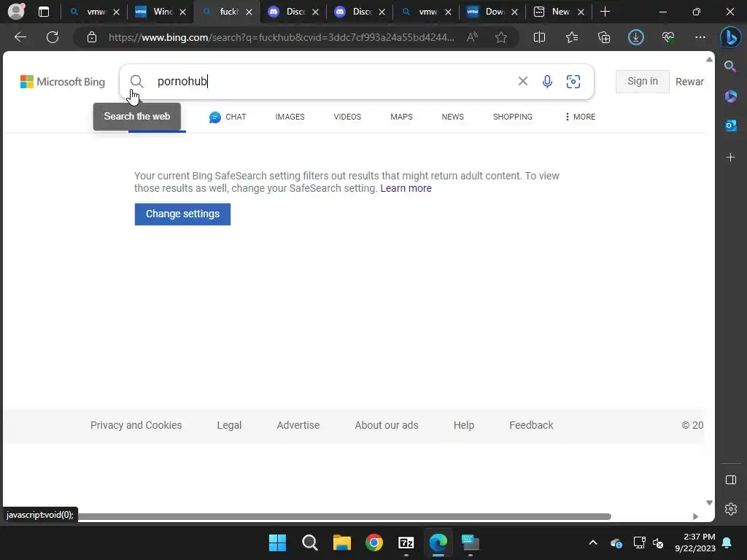Close the New tab
The image size is (747, 560).
point(581,12)
